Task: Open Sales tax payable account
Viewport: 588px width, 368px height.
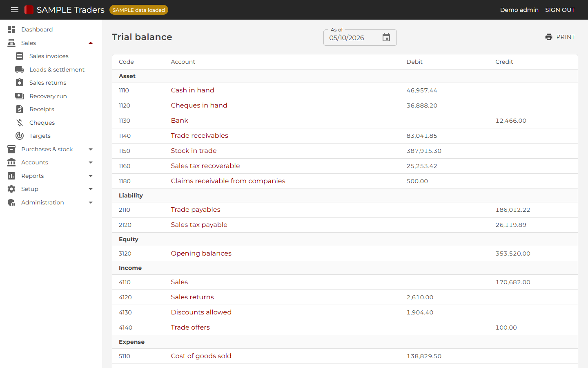Action: tap(199, 225)
